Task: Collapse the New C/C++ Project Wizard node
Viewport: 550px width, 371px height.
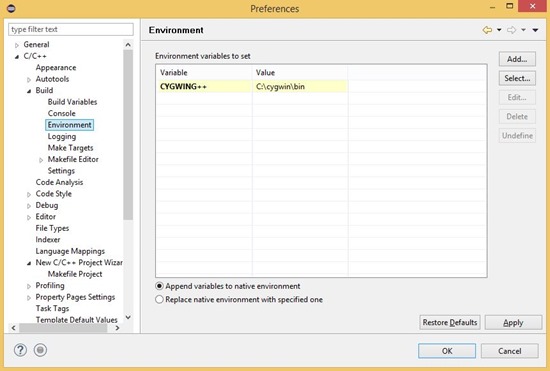Action: pyautogui.click(x=29, y=263)
